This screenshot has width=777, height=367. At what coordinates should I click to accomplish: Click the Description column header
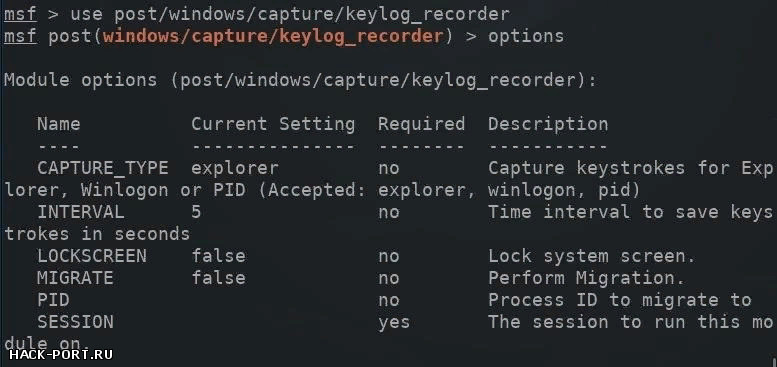[548, 124]
